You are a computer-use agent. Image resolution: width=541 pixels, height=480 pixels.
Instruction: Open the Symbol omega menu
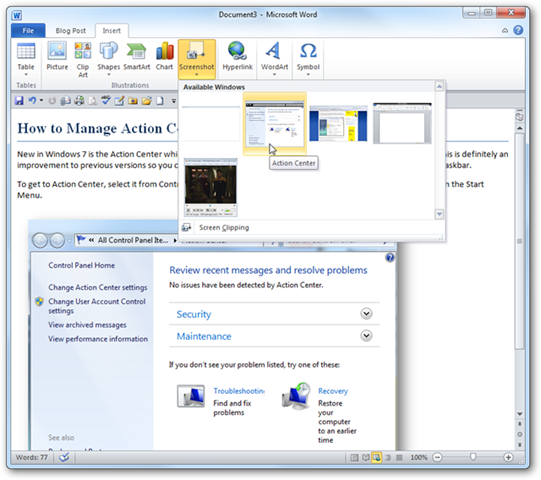click(x=308, y=59)
